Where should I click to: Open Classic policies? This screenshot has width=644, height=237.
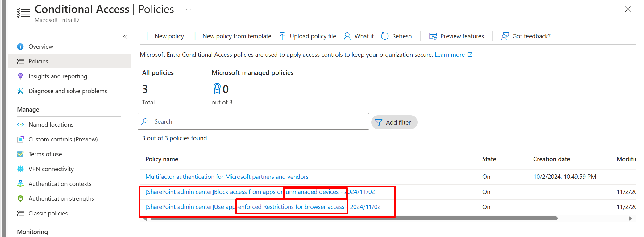[48, 213]
